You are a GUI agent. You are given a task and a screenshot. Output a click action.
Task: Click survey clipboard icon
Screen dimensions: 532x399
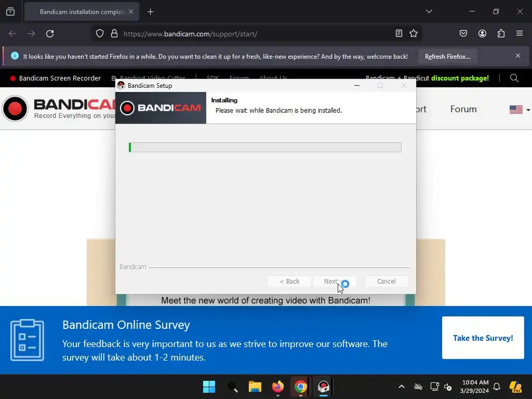(x=27, y=340)
